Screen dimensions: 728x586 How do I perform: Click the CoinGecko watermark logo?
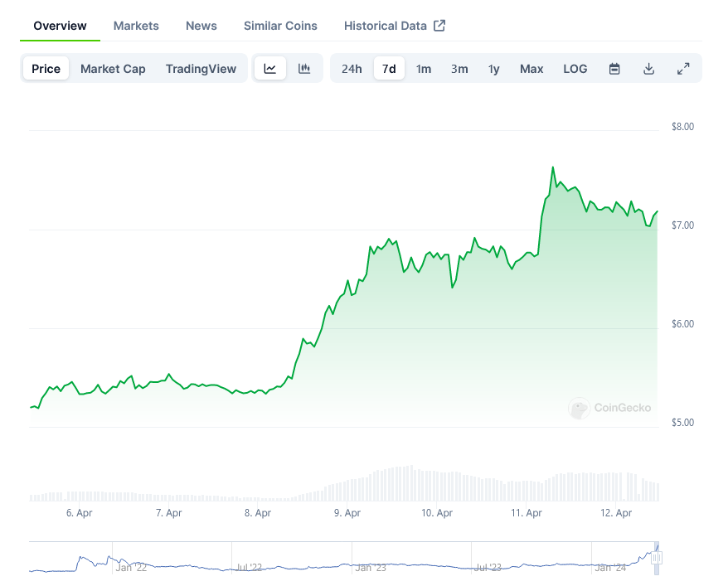point(609,408)
